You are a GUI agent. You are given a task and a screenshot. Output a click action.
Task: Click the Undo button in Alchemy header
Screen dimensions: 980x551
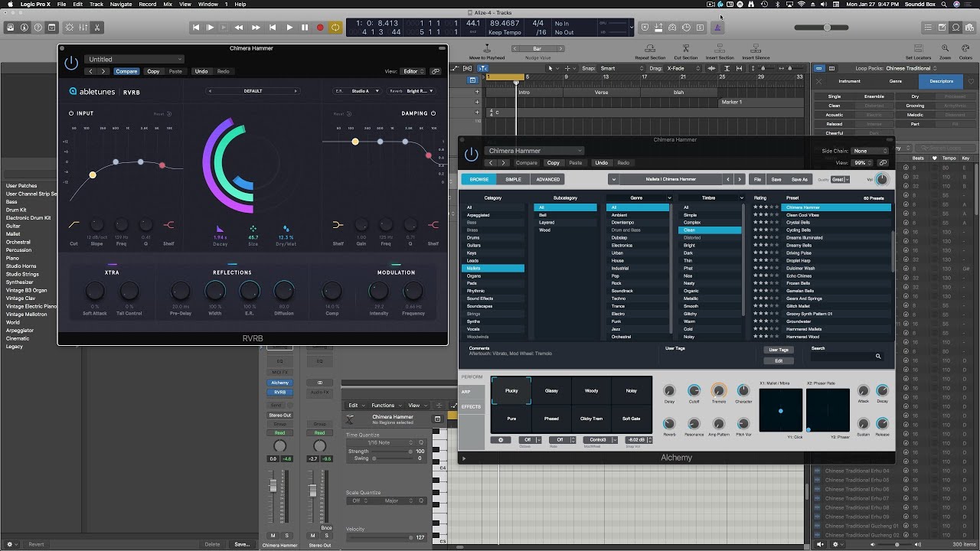[602, 163]
